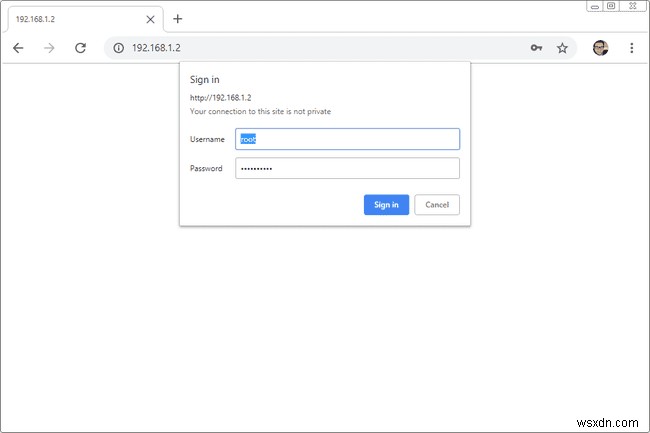The height and width of the screenshot is (433, 650).
Task: Click the Password label
Action: pos(206,168)
